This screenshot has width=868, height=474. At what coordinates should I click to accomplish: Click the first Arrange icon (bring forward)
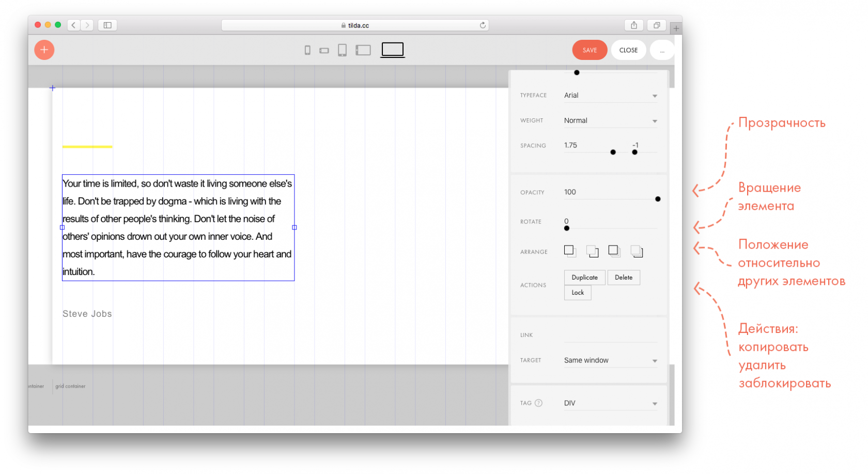(x=570, y=251)
